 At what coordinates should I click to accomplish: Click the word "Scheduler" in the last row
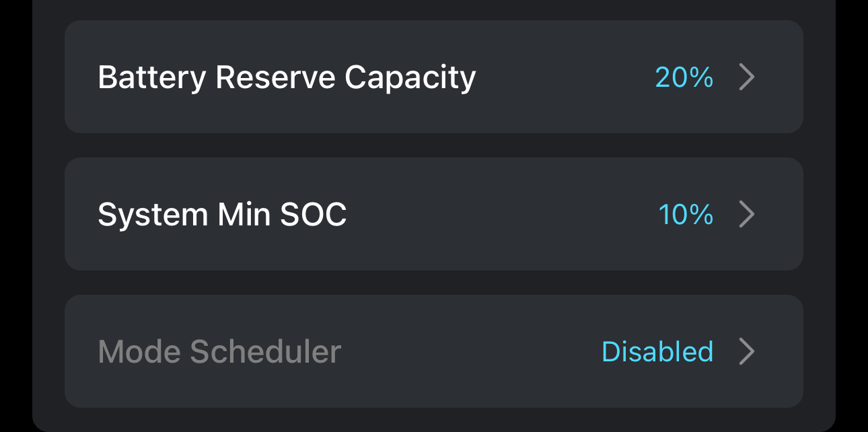tap(266, 352)
